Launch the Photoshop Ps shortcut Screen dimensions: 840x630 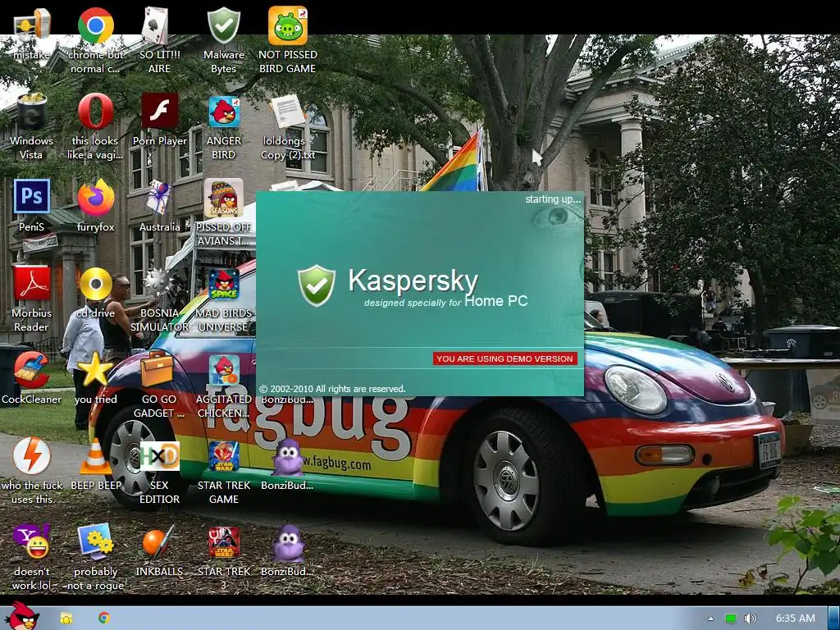[x=31, y=196]
